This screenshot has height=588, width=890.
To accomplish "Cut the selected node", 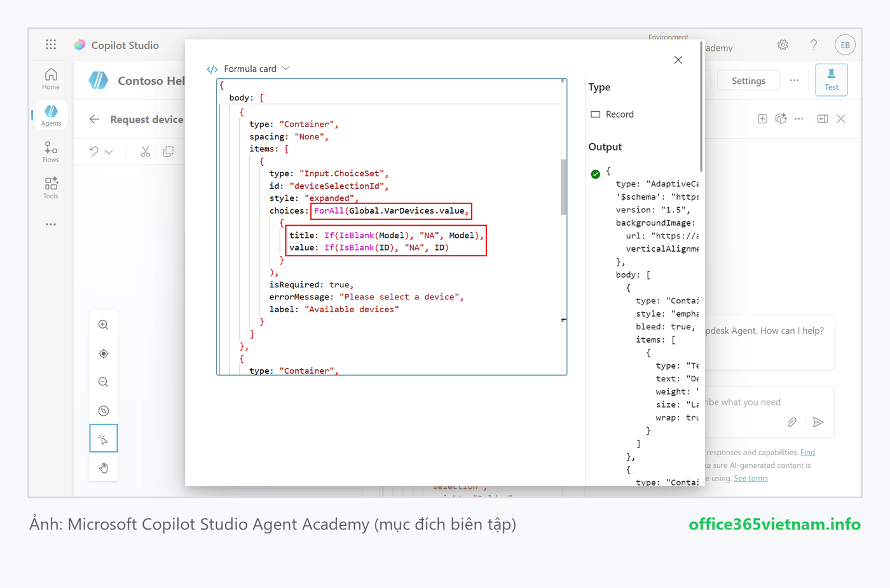I will (x=146, y=151).
